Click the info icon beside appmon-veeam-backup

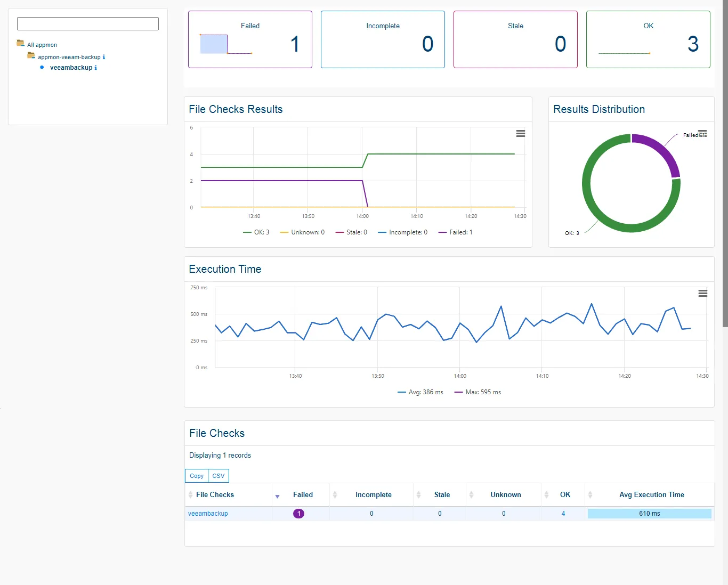pyautogui.click(x=104, y=56)
